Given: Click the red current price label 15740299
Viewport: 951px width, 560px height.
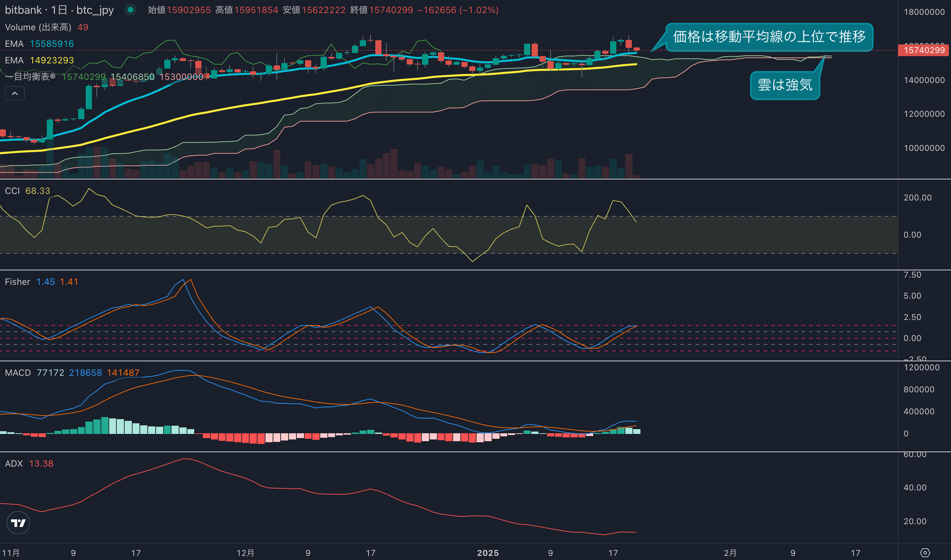Looking at the screenshot, I should click(923, 50).
